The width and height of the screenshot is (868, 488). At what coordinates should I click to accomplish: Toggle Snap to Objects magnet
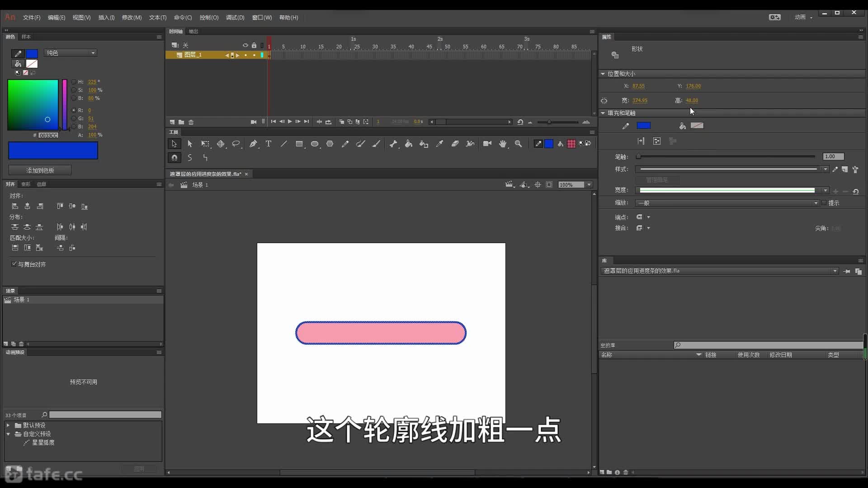[175, 158]
